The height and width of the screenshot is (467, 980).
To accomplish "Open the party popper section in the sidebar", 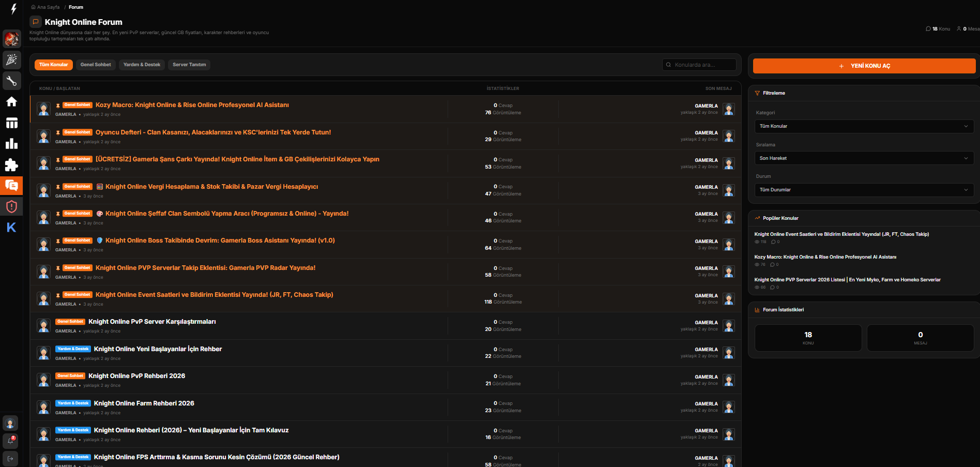I will pos(11,59).
